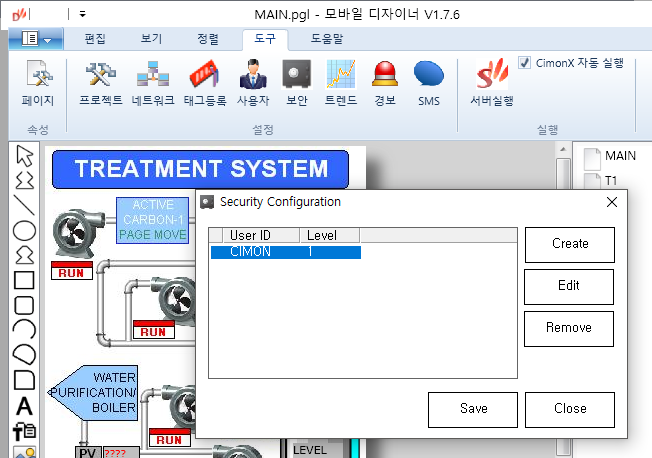The width and height of the screenshot is (652, 458).
Task: Select the image insert tool
Action: coord(25,452)
